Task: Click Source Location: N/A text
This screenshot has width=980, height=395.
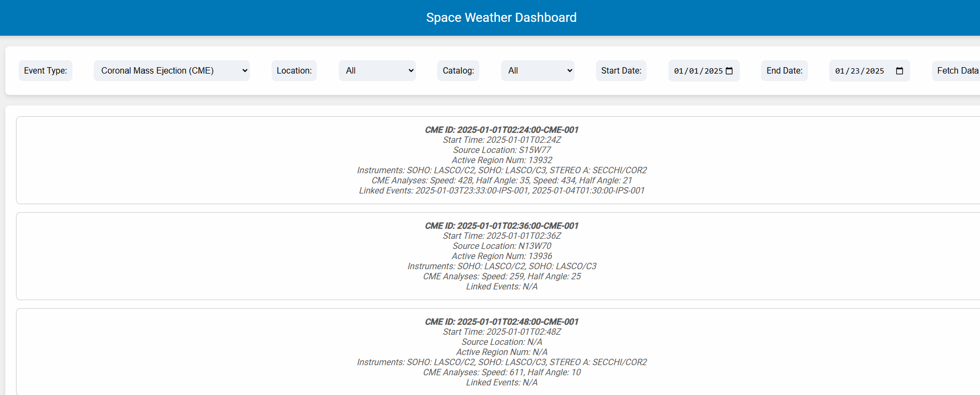Action: [502, 342]
